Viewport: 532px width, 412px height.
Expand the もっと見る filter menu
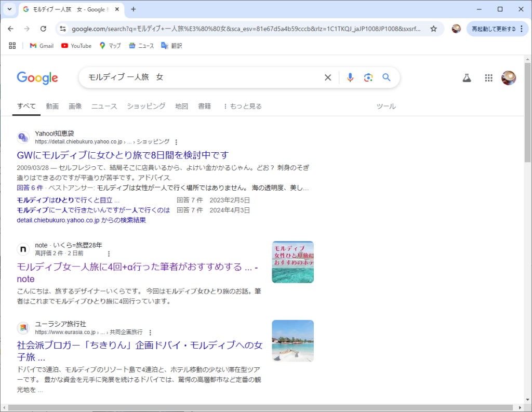242,106
